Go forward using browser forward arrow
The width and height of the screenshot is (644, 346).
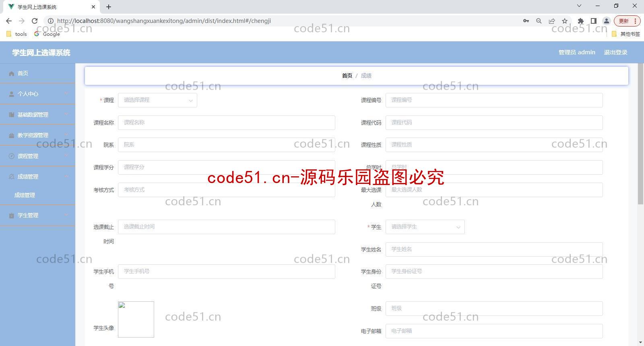pos(22,21)
